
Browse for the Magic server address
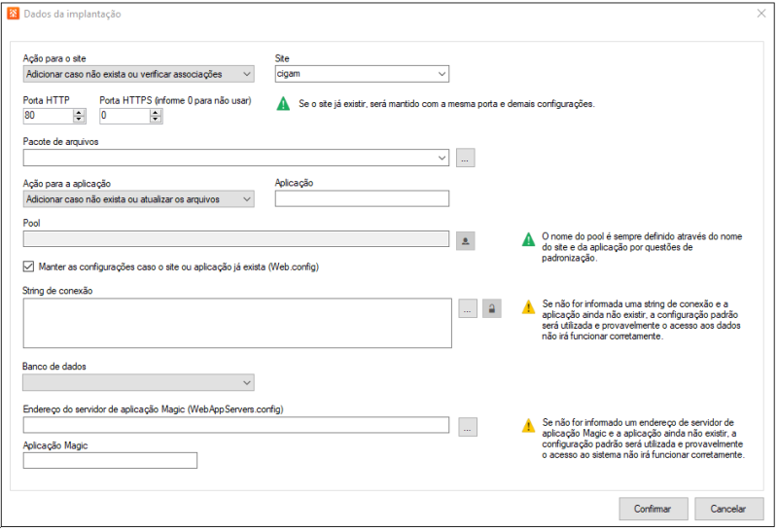click(x=466, y=426)
